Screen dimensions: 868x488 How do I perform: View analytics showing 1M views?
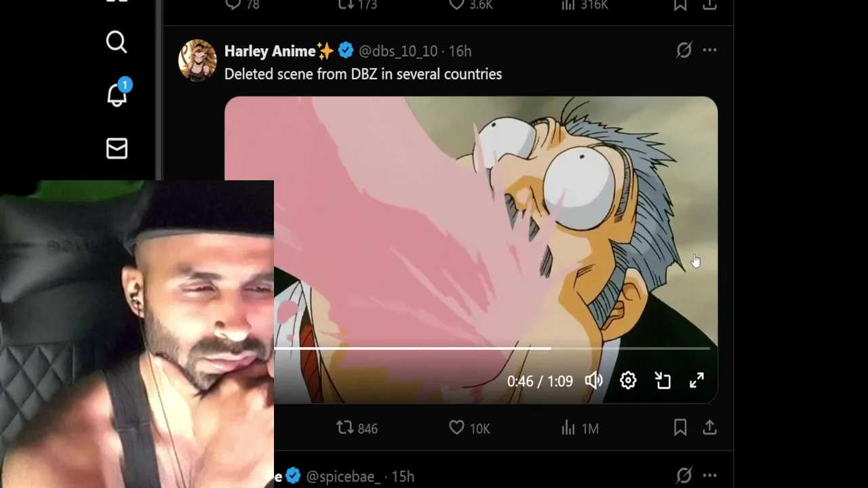point(580,428)
